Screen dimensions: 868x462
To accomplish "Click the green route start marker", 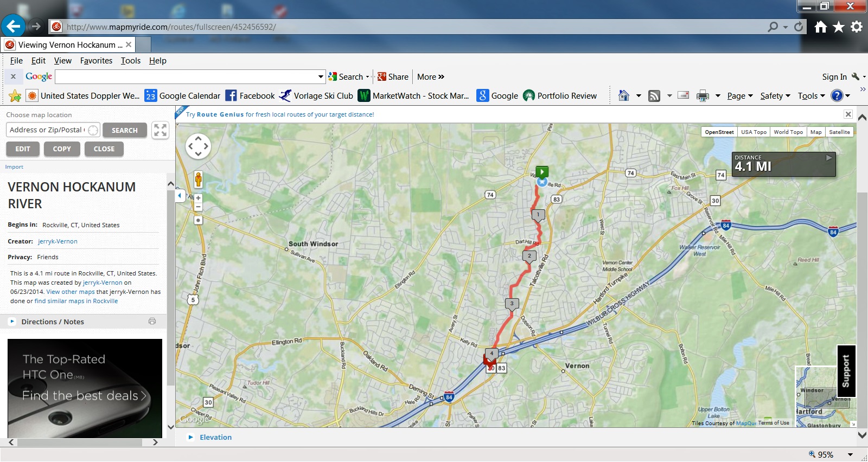I will click(x=542, y=172).
